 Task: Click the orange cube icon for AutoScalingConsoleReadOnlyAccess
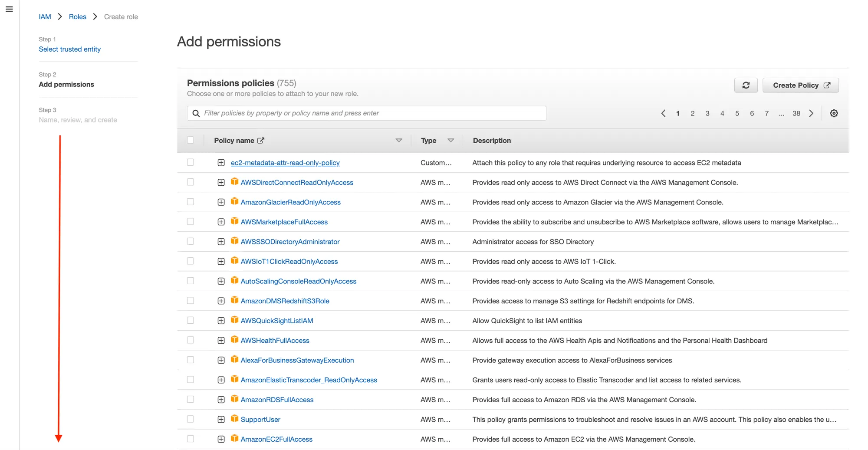tap(234, 280)
